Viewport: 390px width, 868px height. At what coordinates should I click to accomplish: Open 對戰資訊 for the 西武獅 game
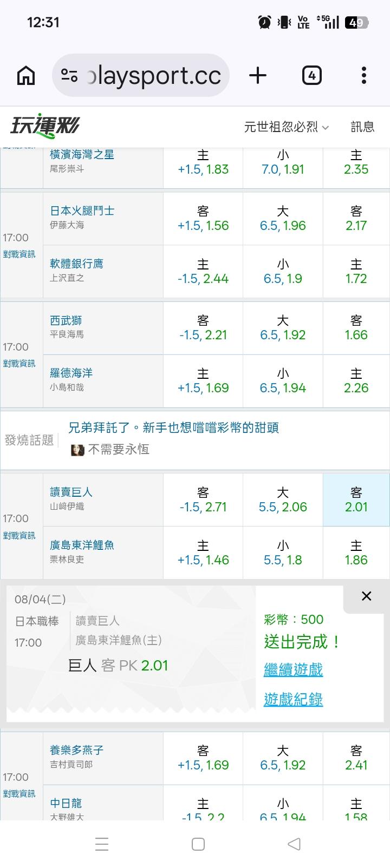(19, 363)
